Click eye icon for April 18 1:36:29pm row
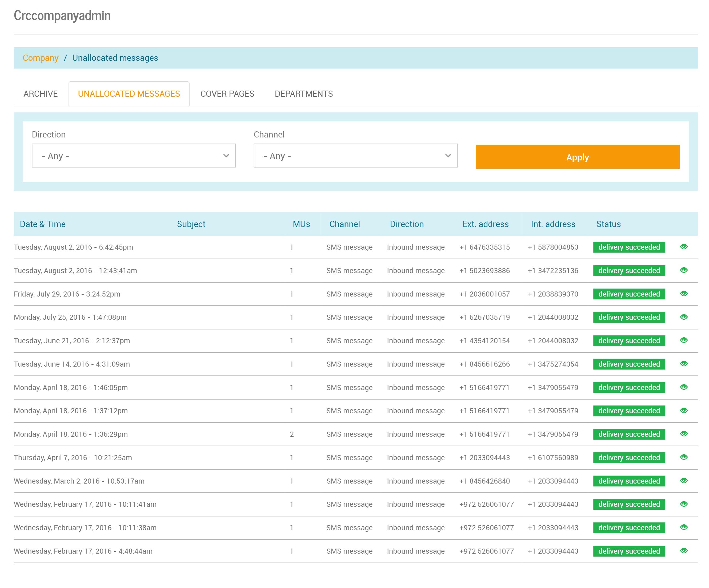 [684, 433]
